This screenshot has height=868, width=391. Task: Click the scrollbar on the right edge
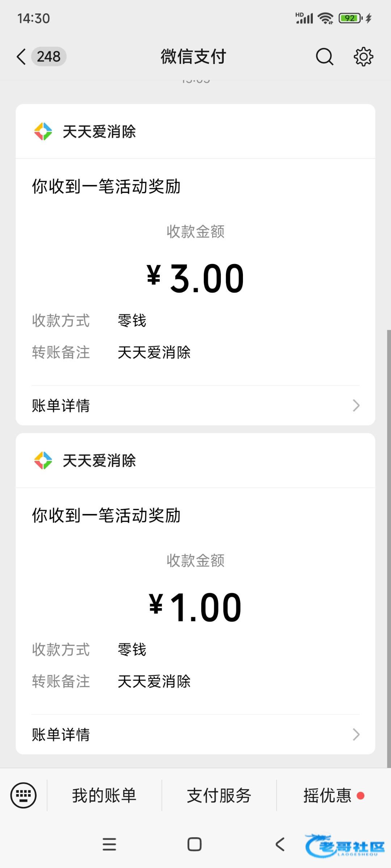click(389, 542)
